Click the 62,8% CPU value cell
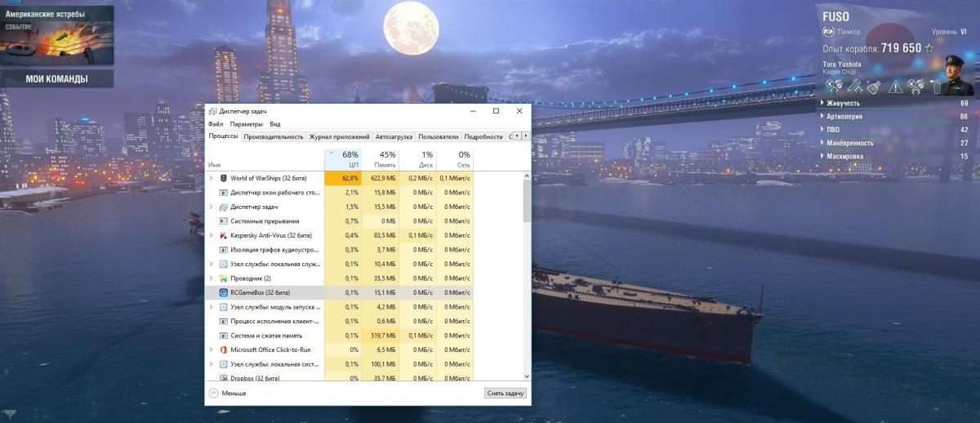The height and width of the screenshot is (423, 980). pos(342,177)
